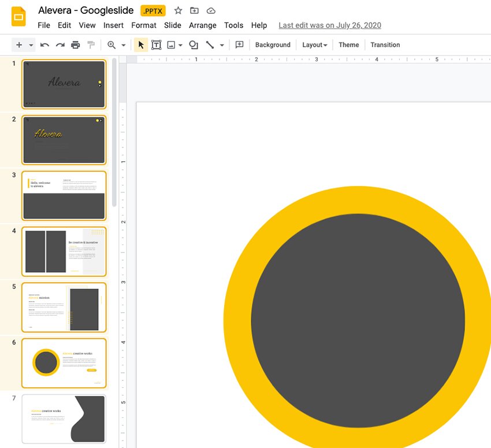
Task: Select the Text box tool
Action: [x=156, y=45]
